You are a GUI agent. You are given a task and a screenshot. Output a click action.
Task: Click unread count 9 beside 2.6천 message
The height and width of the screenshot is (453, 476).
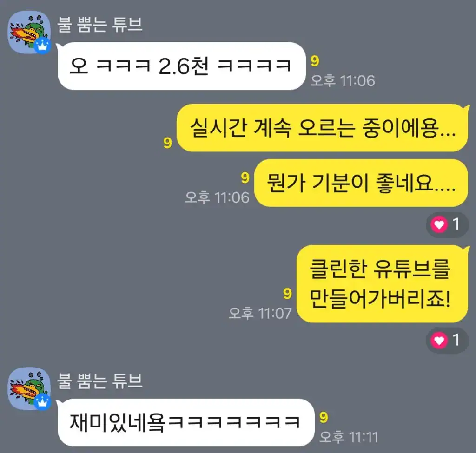tap(315, 61)
